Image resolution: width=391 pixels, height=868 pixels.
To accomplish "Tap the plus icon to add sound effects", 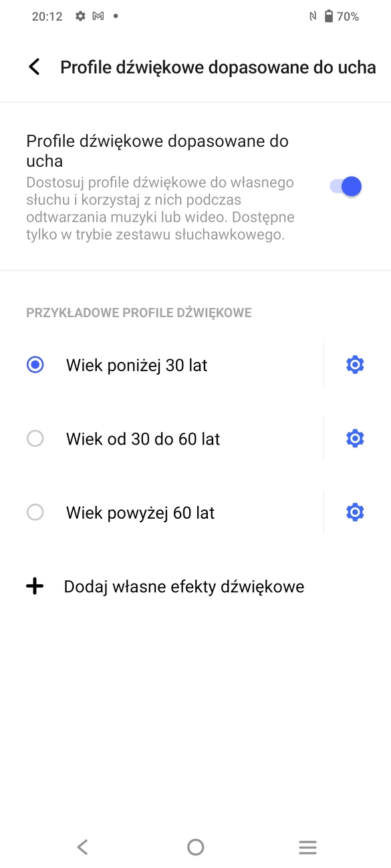I will (x=35, y=586).
